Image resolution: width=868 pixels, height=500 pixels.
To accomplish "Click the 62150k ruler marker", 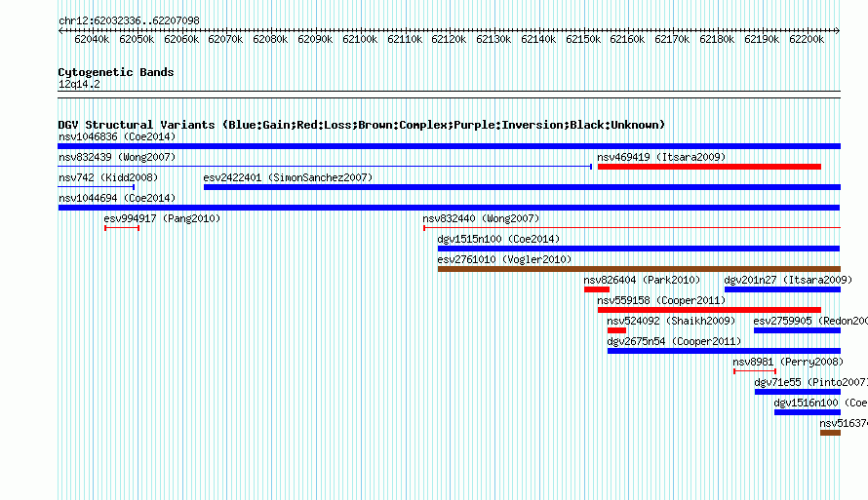I will click(x=583, y=39).
